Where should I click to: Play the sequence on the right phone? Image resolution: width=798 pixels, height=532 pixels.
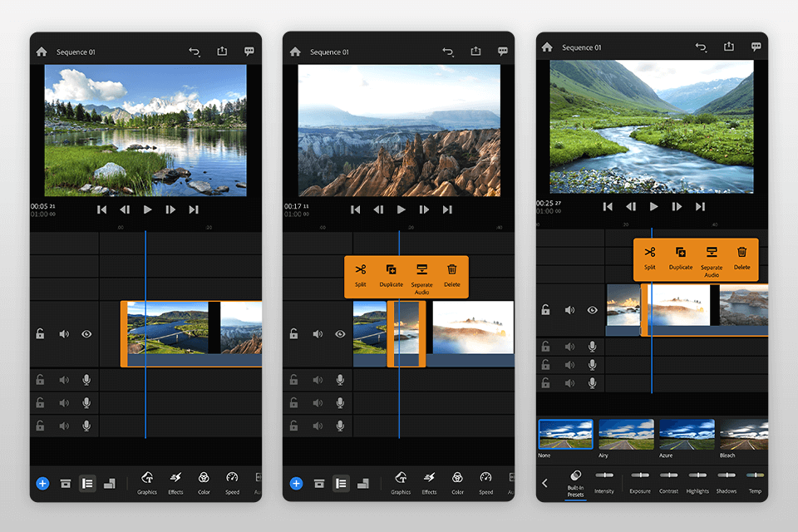[x=654, y=206]
